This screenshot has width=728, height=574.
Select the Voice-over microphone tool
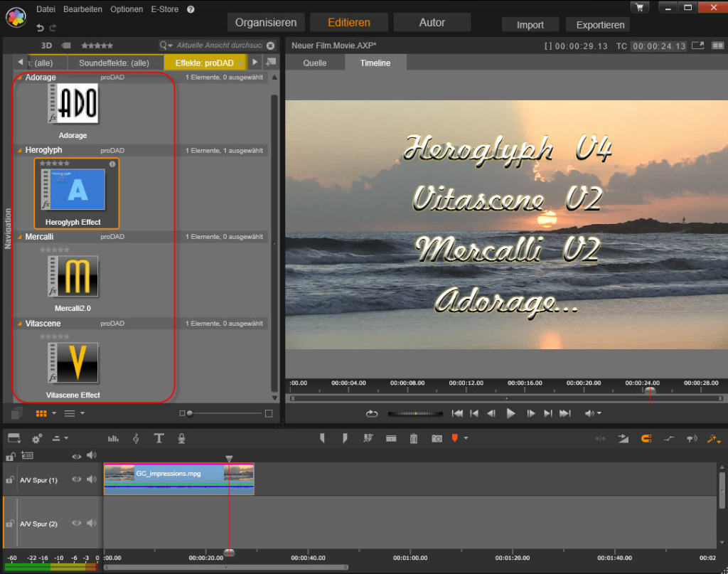point(181,438)
